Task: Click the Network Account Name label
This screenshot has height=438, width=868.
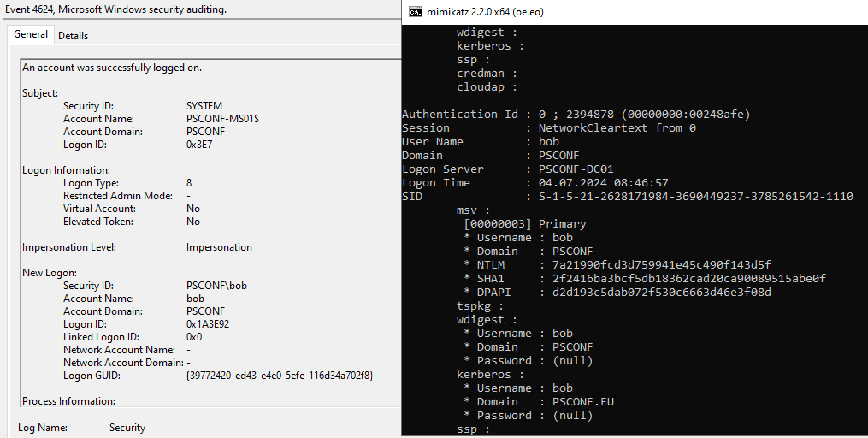Action: point(119,349)
